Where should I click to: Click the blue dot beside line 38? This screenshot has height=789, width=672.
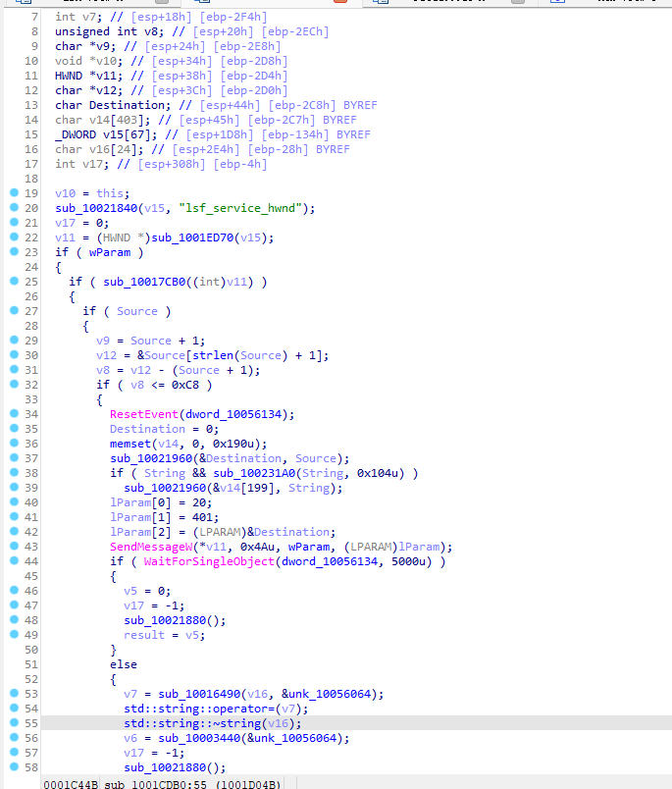pyautogui.click(x=14, y=472)
